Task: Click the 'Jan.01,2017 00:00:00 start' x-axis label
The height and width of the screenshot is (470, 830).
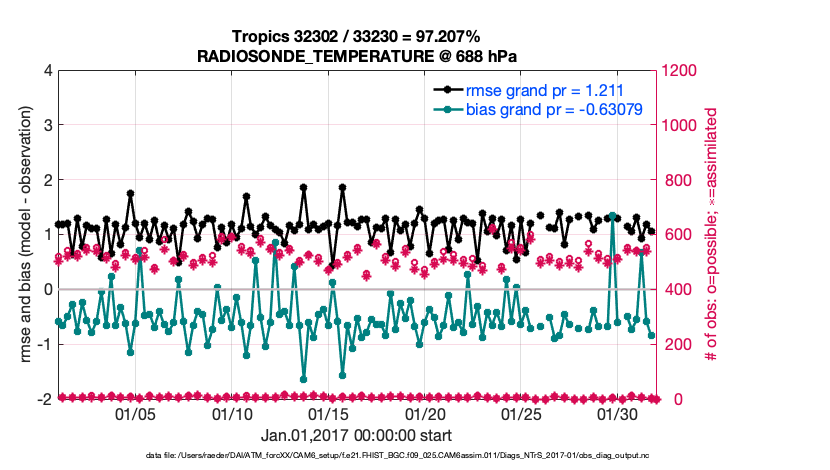Action: point(357,436)
